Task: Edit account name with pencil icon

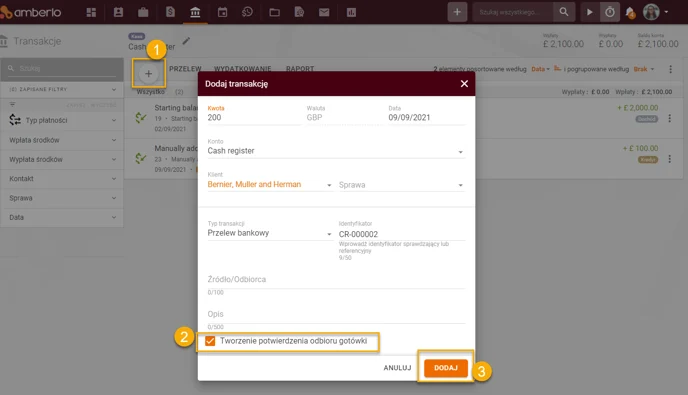Action: click(x=186, y=41)
